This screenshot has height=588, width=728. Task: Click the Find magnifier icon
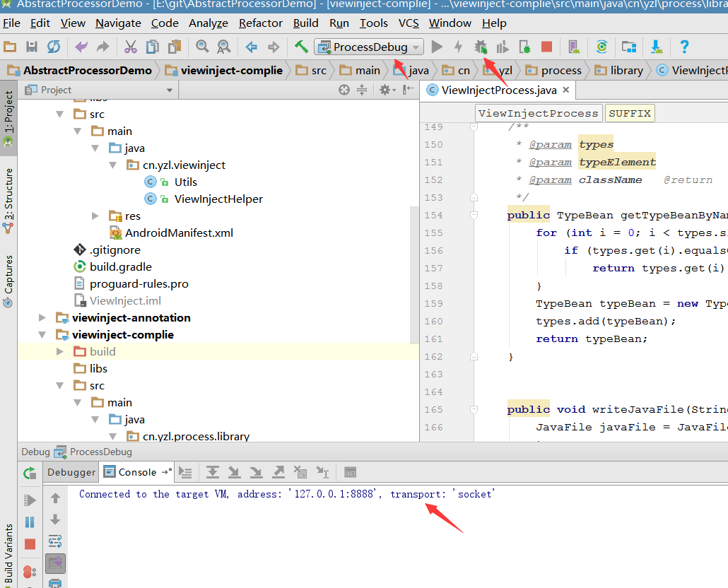tap(202, 47)
